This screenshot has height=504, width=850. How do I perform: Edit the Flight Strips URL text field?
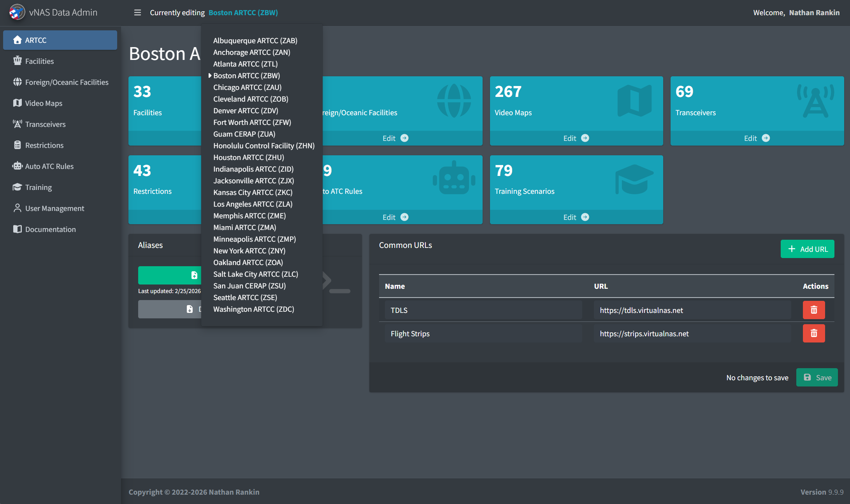[x=692, y=334]
